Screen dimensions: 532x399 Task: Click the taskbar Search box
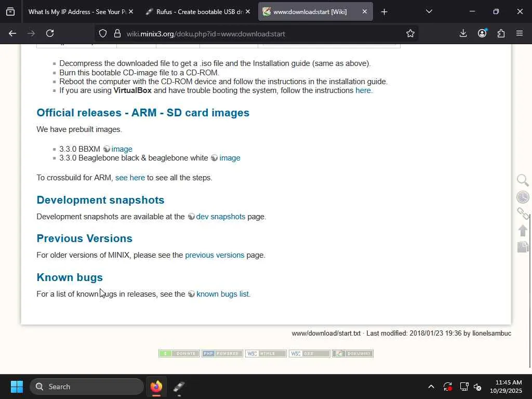point(87,387)
